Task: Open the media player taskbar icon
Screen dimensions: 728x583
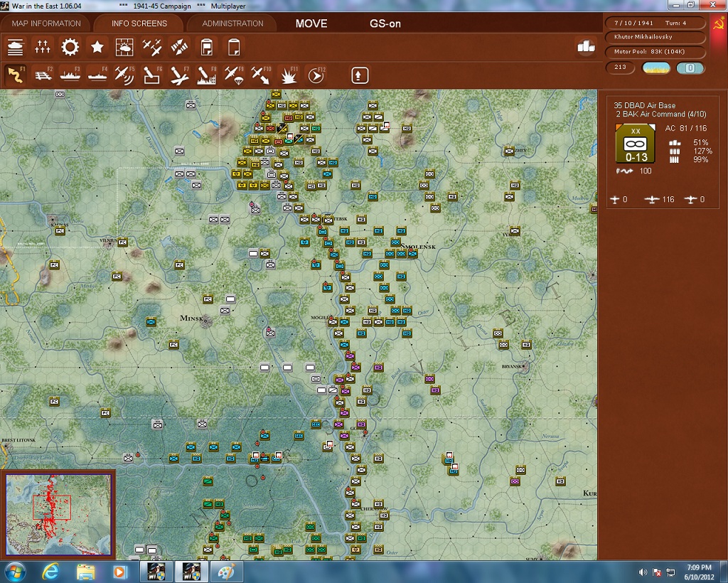Action: click(119, 572)
